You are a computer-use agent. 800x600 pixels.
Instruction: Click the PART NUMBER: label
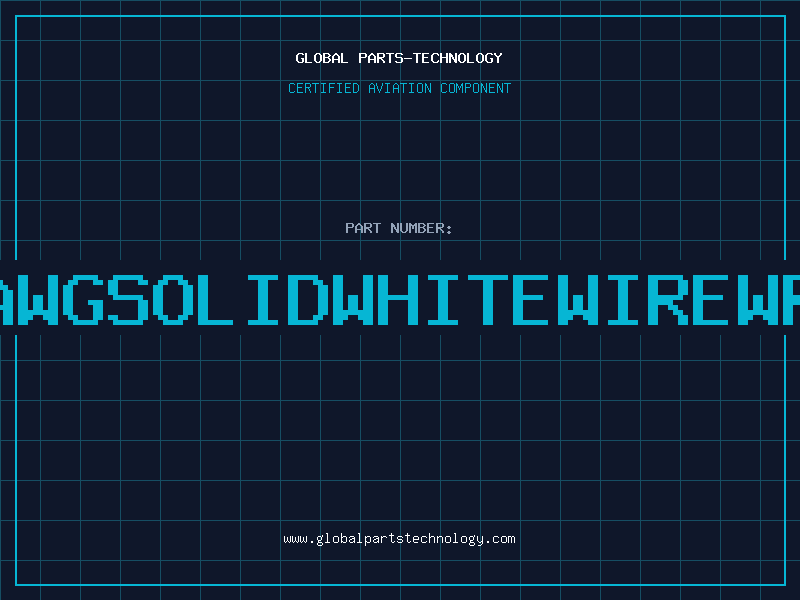[399, 228]
